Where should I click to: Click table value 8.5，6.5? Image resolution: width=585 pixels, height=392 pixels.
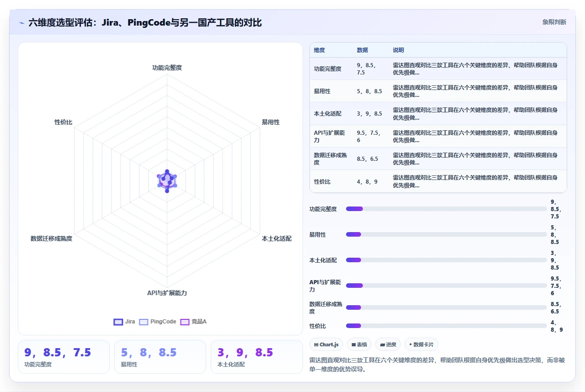tap(367, 159)
